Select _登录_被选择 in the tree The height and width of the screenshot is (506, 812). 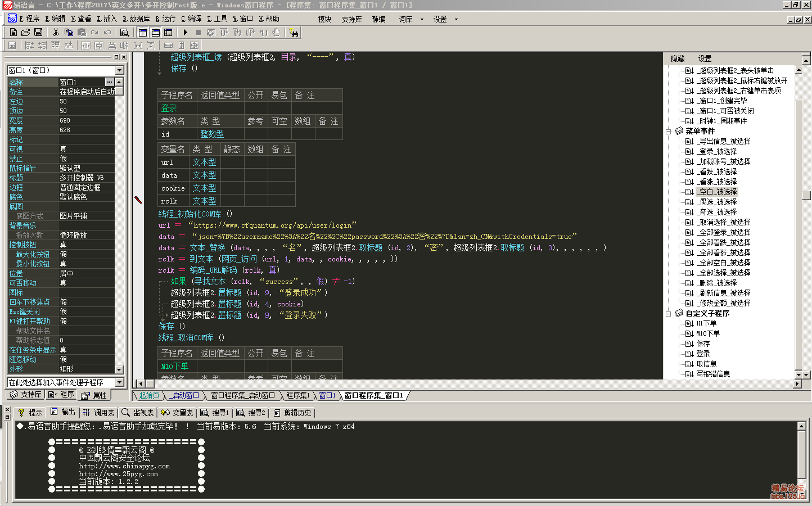coord(716,152)
